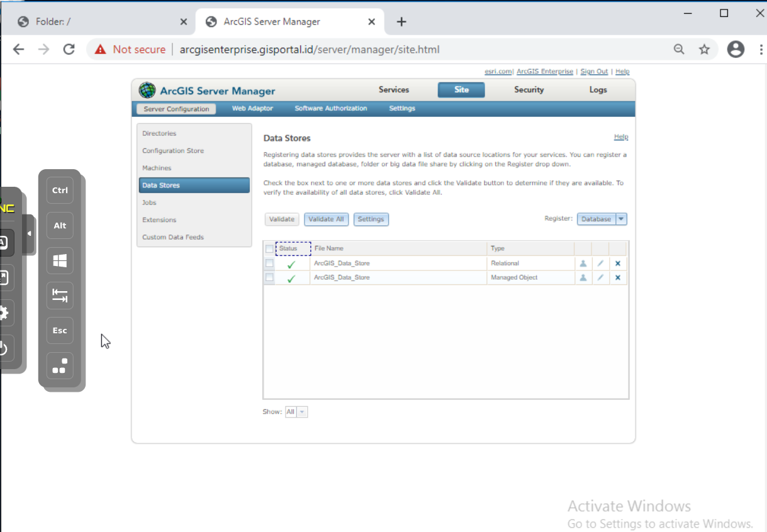
Task: Expand the Register Database dropdown arrow
Action: click(622, 219)
